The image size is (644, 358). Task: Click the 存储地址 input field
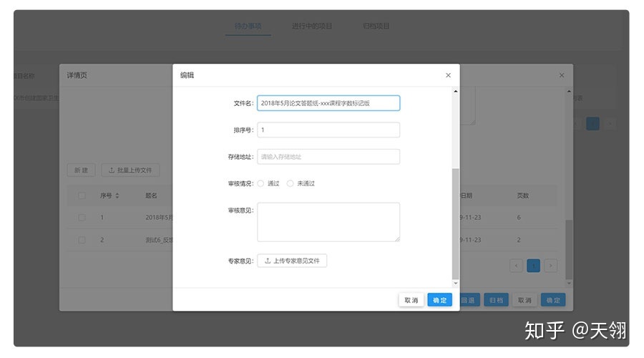328,157
